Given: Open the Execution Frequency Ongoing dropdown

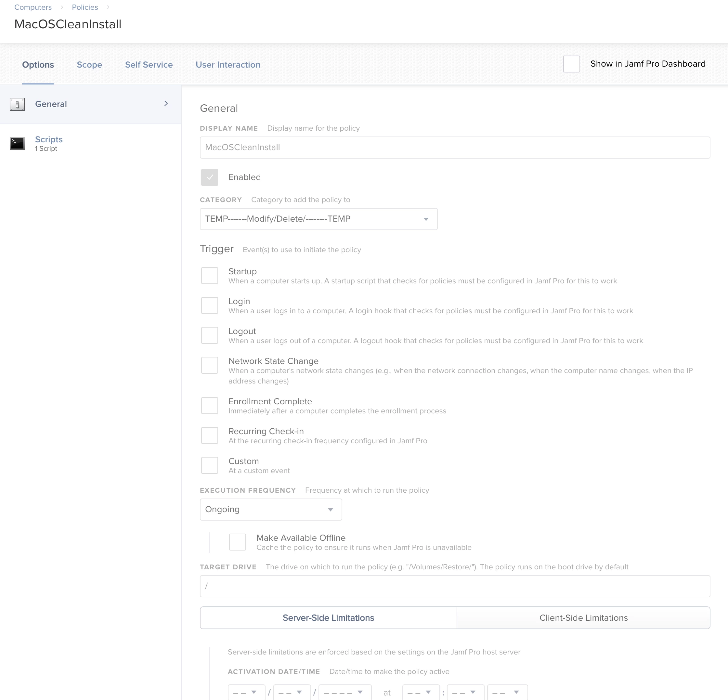Looking at the screenshot, I should [x=271, y=510].
